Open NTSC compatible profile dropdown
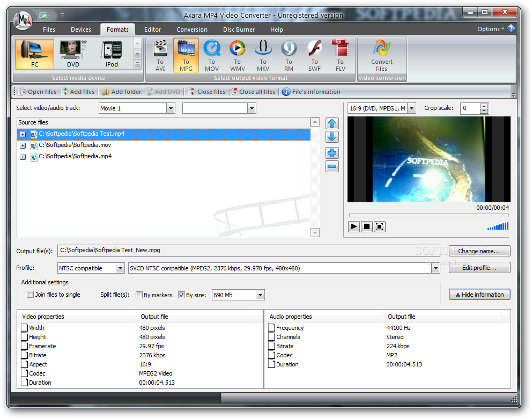The width and height of the screenshot is (532, 419). [120, 268]
